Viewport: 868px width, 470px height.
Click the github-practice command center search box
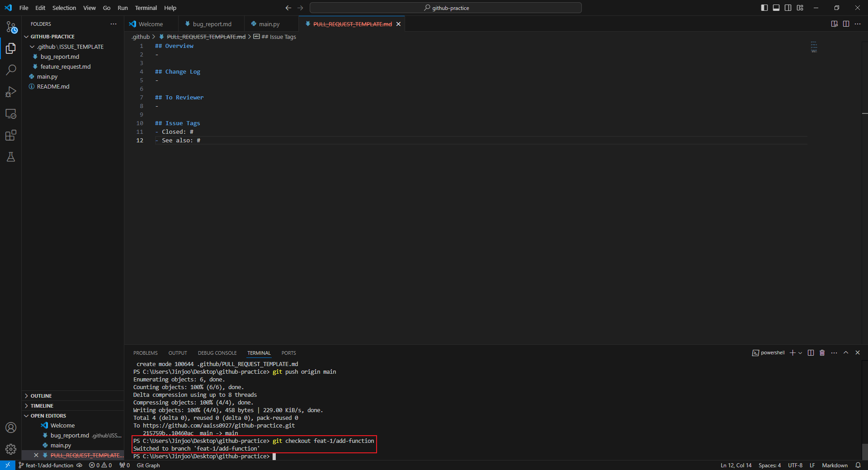pyautogui.click(x=446, y=8)
